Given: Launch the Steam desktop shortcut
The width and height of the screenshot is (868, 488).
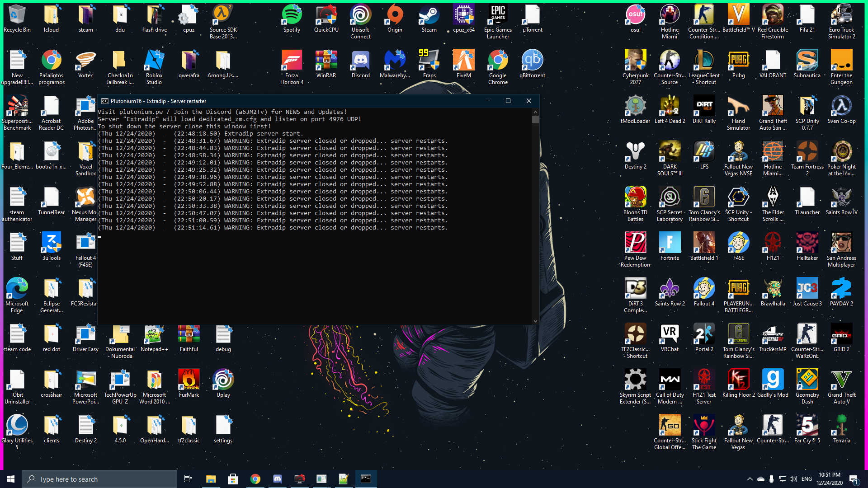Looking at the screenshot, I should tap(429, 19).
